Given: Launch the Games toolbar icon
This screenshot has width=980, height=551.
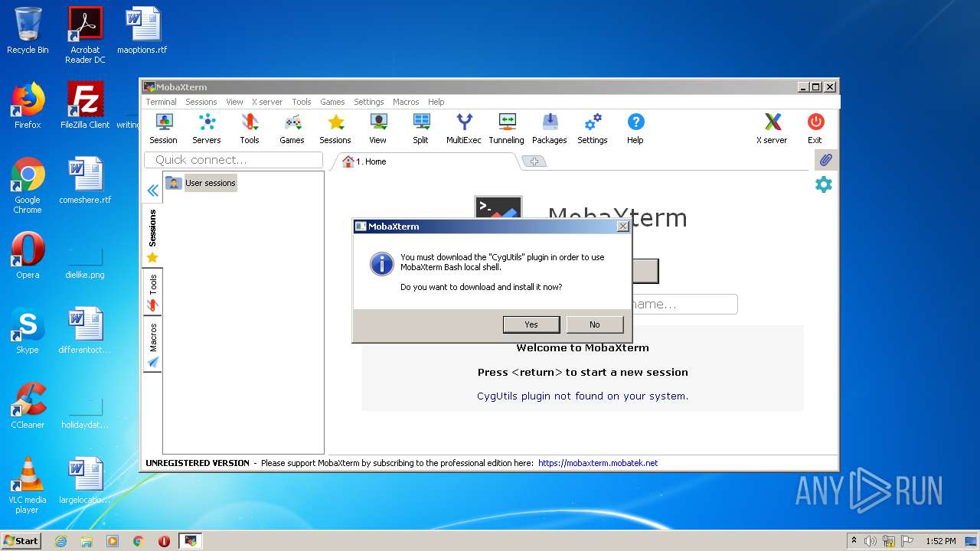Looking at the screenshot, I should tap(292, 129).
